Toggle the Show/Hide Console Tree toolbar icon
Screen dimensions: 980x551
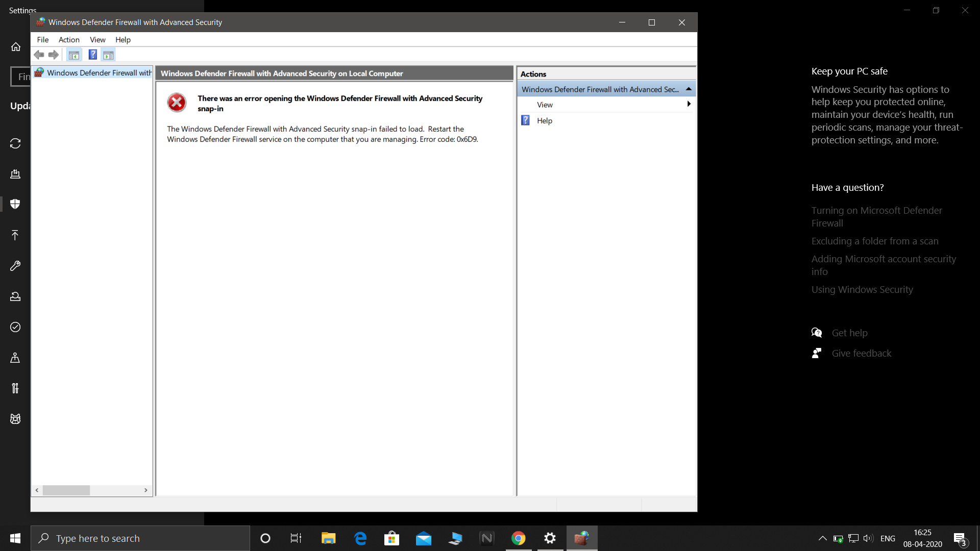click(x=74, y=55)
